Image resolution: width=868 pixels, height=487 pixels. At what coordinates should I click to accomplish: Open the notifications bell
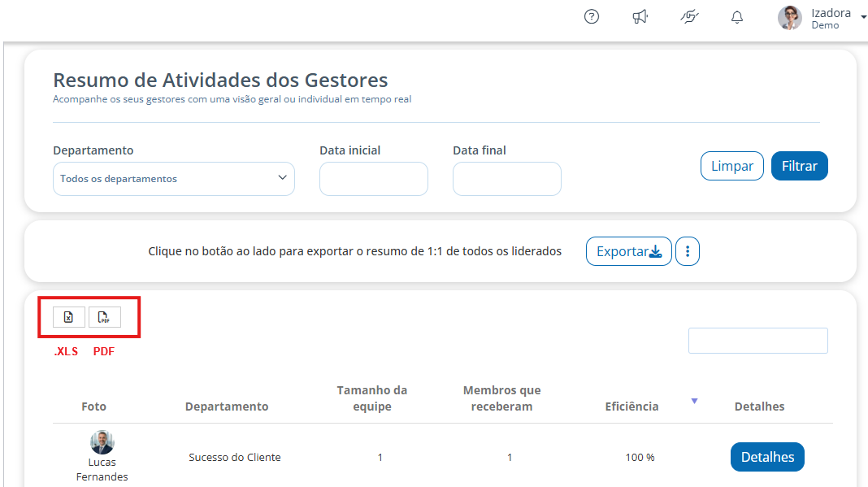[737, 17]
